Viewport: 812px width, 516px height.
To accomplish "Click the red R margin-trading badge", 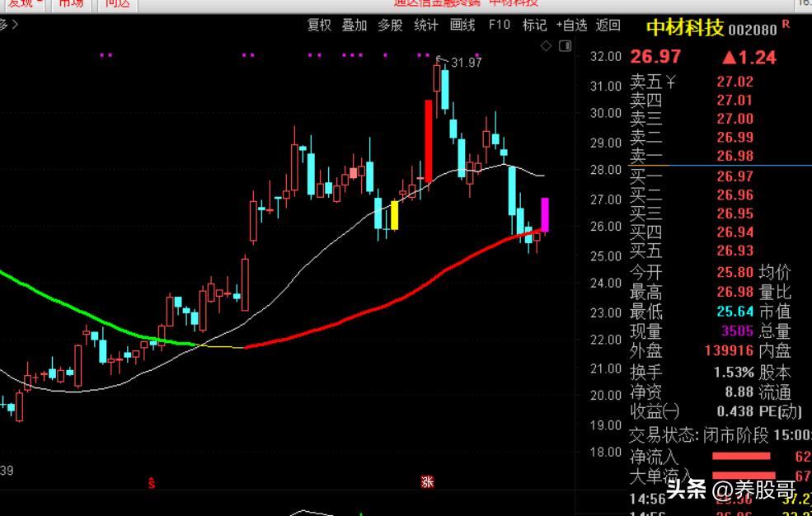I will [786, 24].
